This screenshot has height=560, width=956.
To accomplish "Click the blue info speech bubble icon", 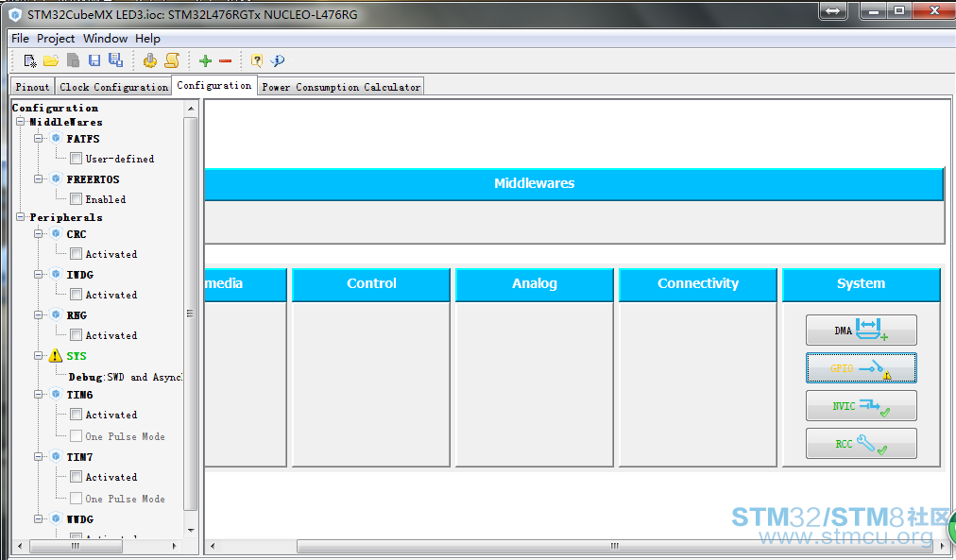I will point(278,60).
